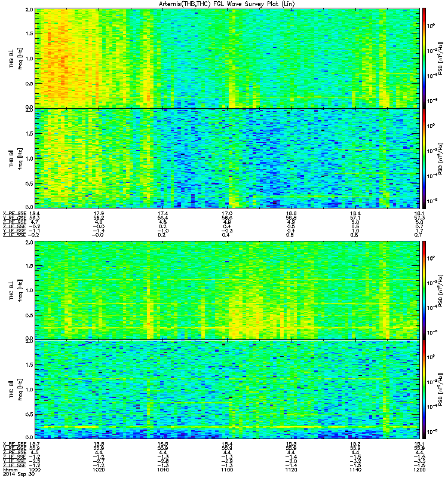Screen dimensions: 448x478
Task: Click the '0.5' frequency tick of the THB B⊥ panel
Action: coord(29,84)
